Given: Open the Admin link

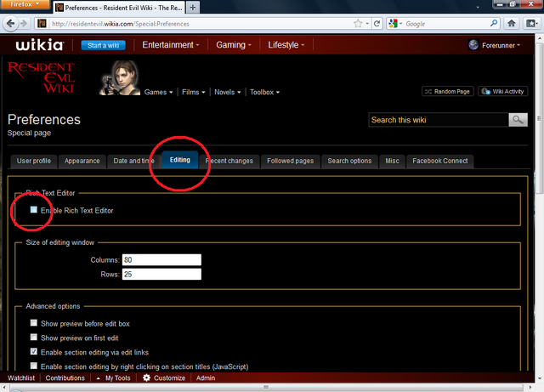Looking at the screenshot, I should [x=206, y=378].
